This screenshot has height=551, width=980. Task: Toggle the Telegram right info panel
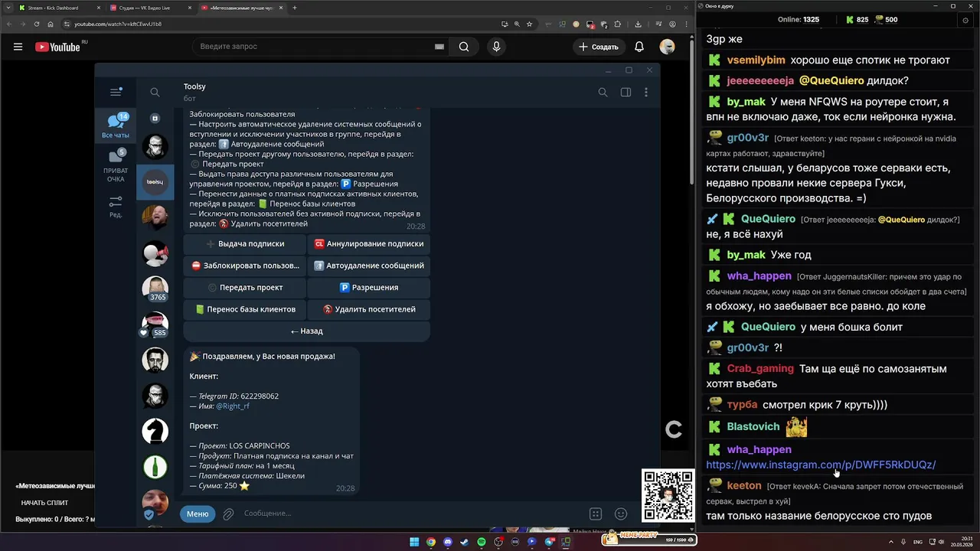tap(626, 92)
